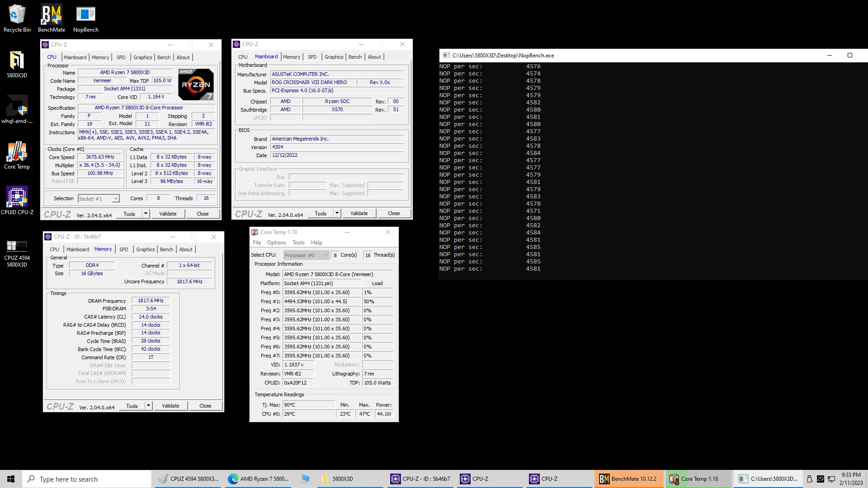Switch to the Edge AMD Ryzen 7 5800 taskbar window
Image resolution: width=868 pixels, height=488 pixels.
[258, 479]
